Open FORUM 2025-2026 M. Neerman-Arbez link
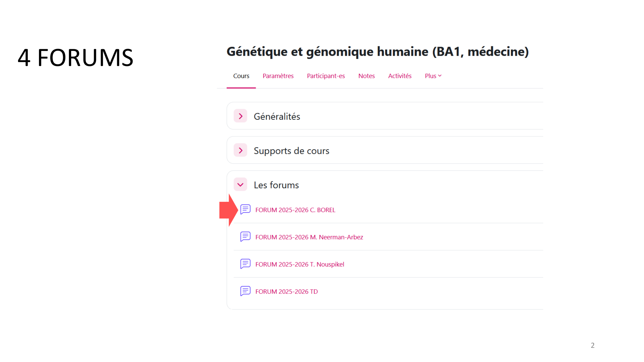Image resolution: width=644 pixels, height=362 pixels. click(309, 237)
